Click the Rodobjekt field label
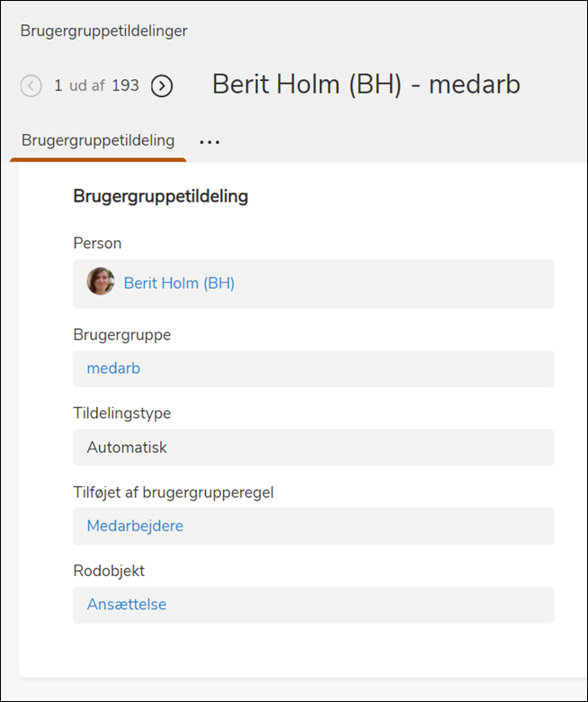The width and height of the screenshot is (588, 702). pyautogui.click(x=109, y=571)
